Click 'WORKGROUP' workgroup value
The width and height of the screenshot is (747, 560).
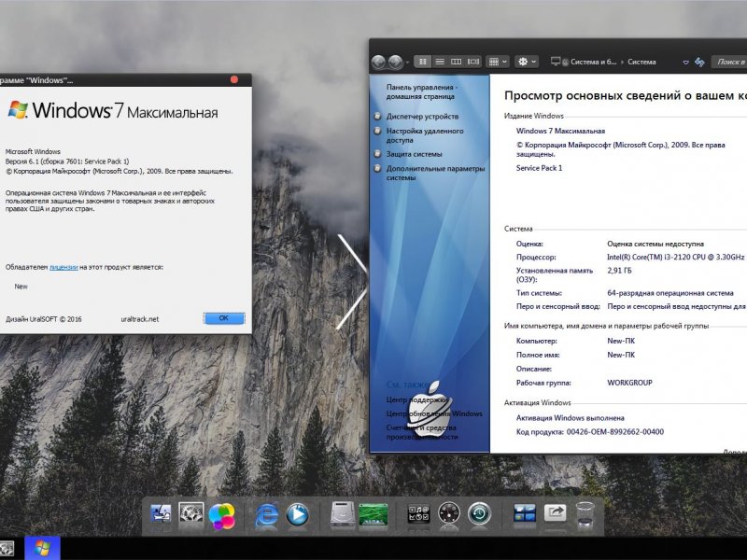[629, 383]
